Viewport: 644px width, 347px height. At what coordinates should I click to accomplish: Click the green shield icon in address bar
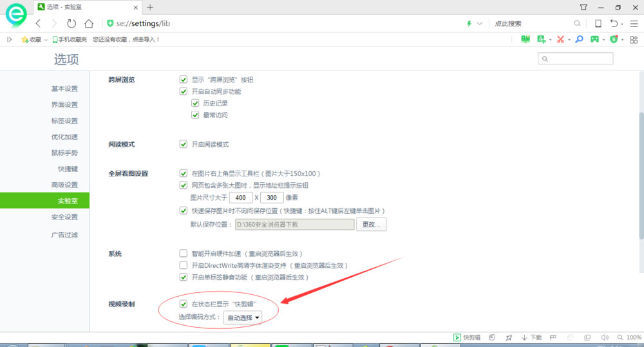(x=110, y=23)
